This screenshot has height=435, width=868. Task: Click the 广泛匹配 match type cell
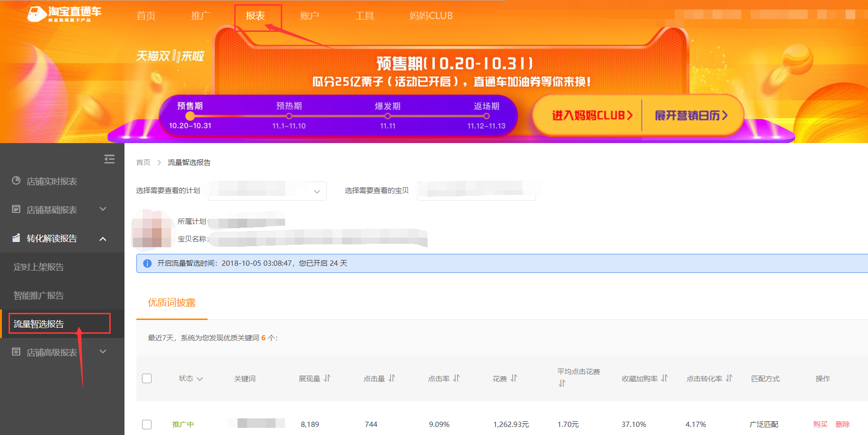[764, 424]
